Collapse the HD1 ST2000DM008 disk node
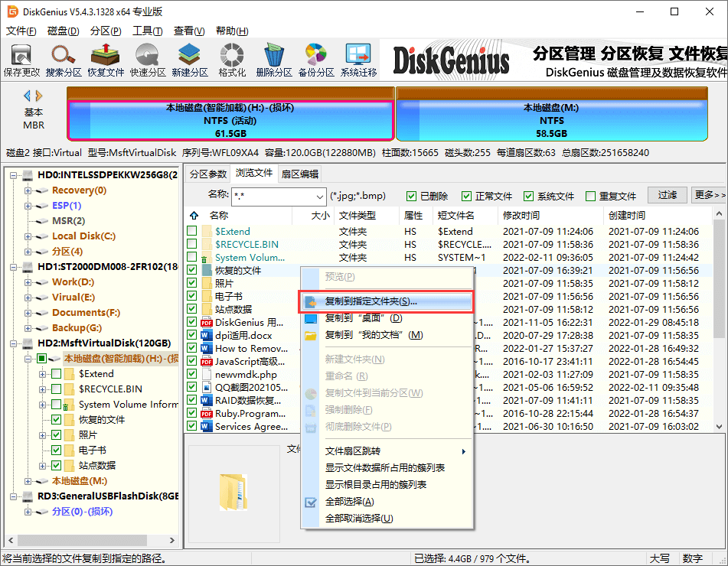 pyautogui.click(x=14, y=267)
